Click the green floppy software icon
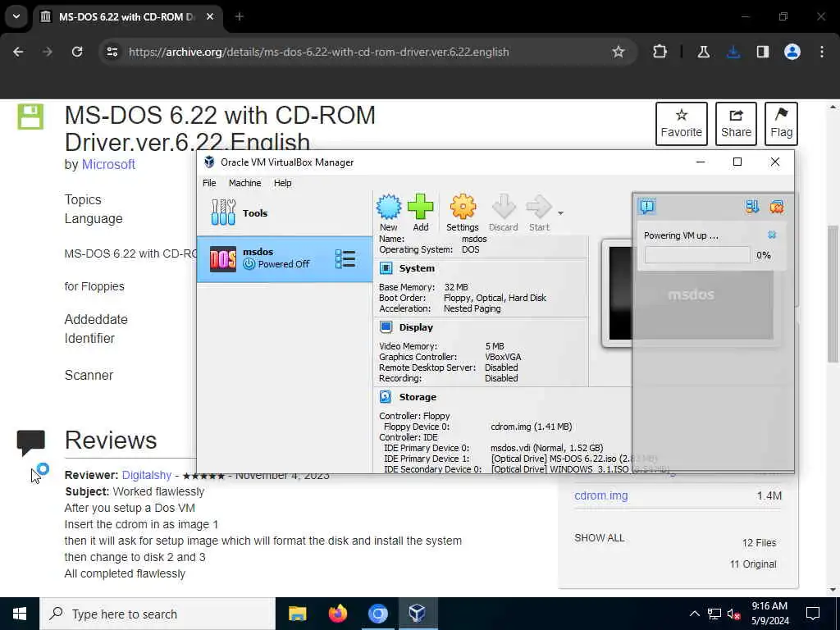The width and height of the screenshot is (840, 630). pyautogui.click(x=30, y=116)
